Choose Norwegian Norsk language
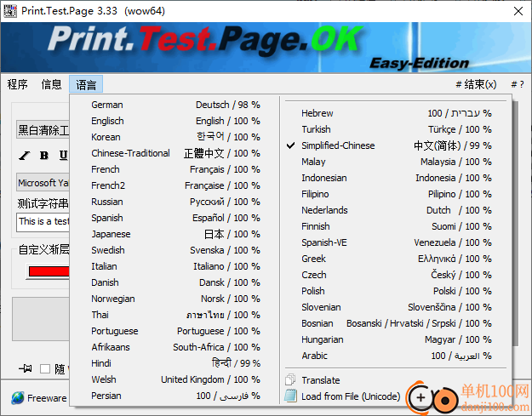The image size is (532, 416). tap(175, 299)
